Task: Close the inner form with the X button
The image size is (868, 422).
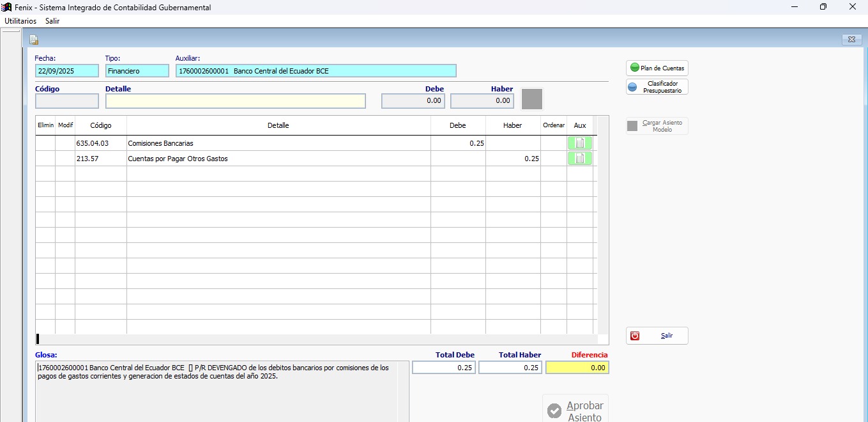Action: (851, 40)
